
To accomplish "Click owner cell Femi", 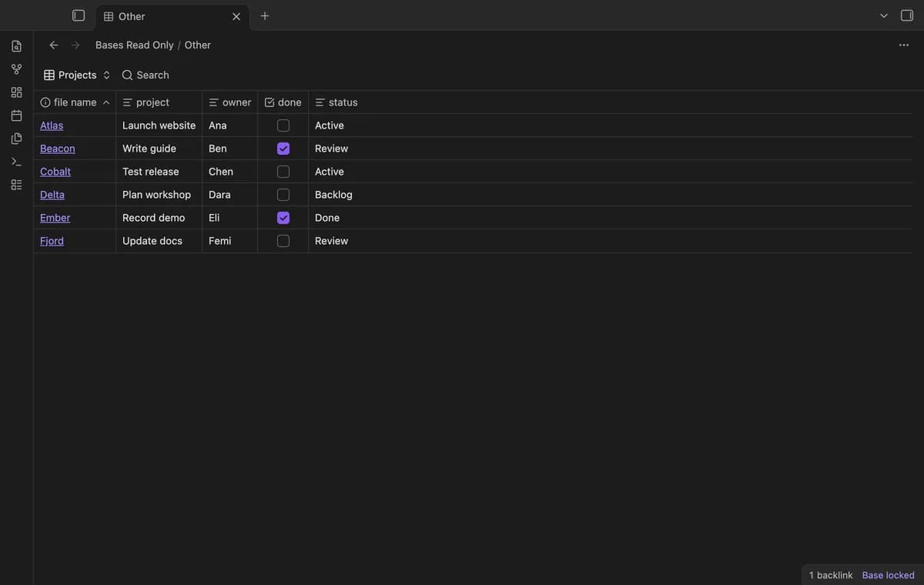I will tap(229, 241).
